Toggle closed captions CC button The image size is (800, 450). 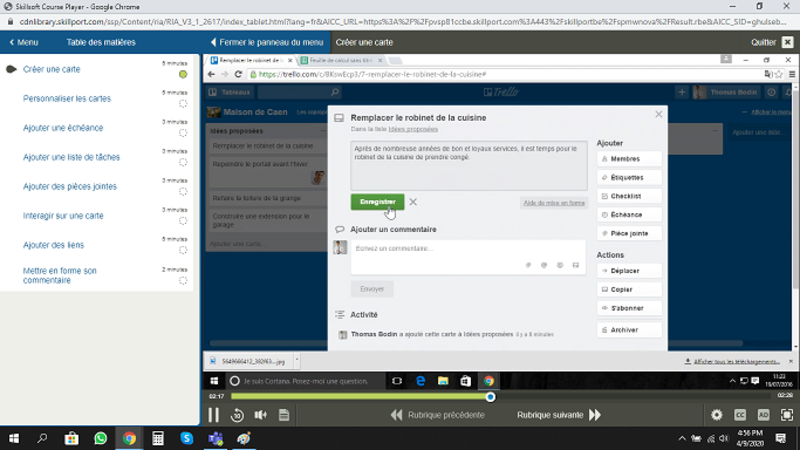[740, 415]
